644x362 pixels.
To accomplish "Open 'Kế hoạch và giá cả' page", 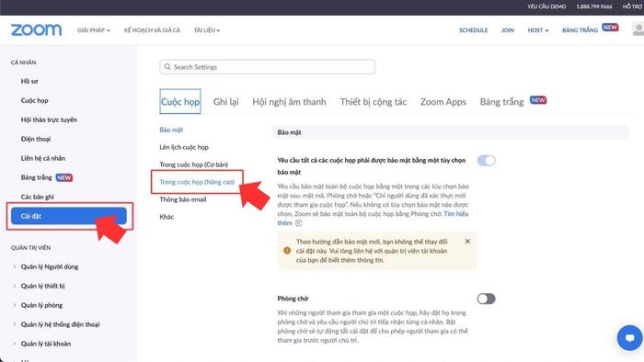I will tap(152, 30).
